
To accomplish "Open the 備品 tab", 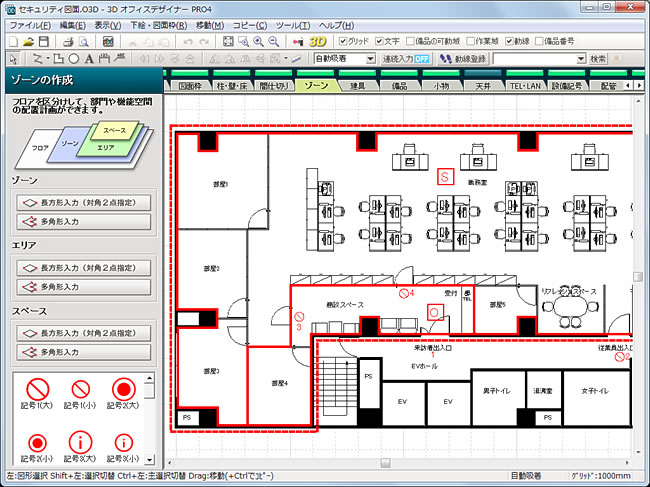I will pos(399,87).
